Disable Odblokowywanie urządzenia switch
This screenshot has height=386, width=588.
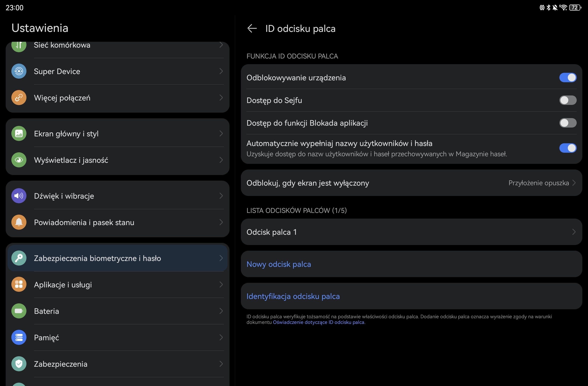coord(568,77)
